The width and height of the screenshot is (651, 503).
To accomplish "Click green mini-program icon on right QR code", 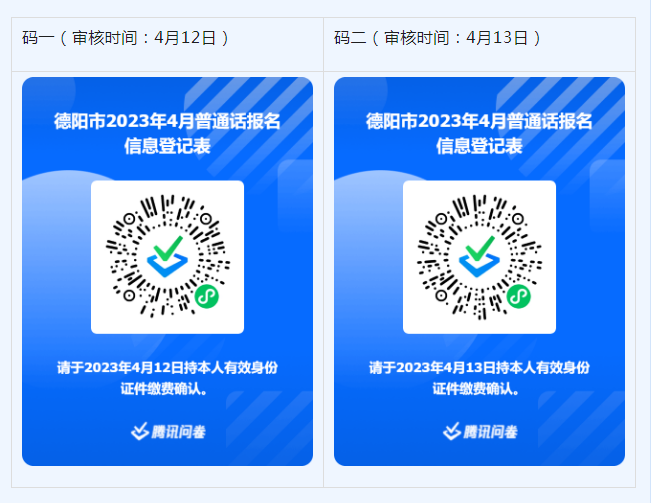I will (x=518, y=296).
